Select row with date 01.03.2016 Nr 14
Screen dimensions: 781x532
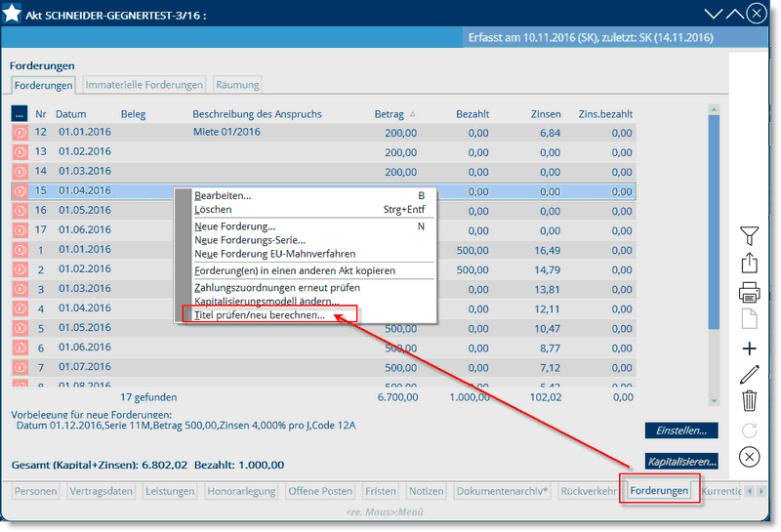click(323, 172)
